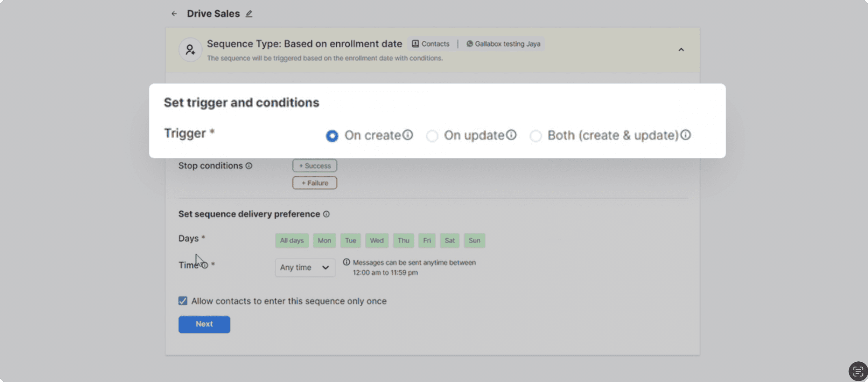Select the On create trigger radio button
The image size is (868, 382).
(332, 136)
